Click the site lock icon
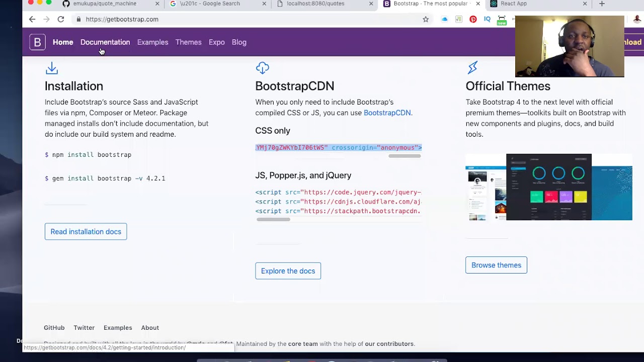Screen dimensions: 644x362 point(78,19)
